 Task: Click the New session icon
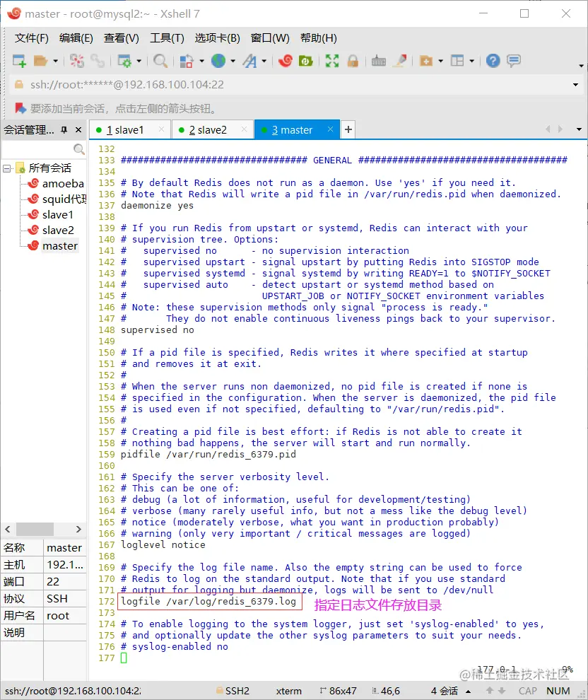click(x=19, y=60)
